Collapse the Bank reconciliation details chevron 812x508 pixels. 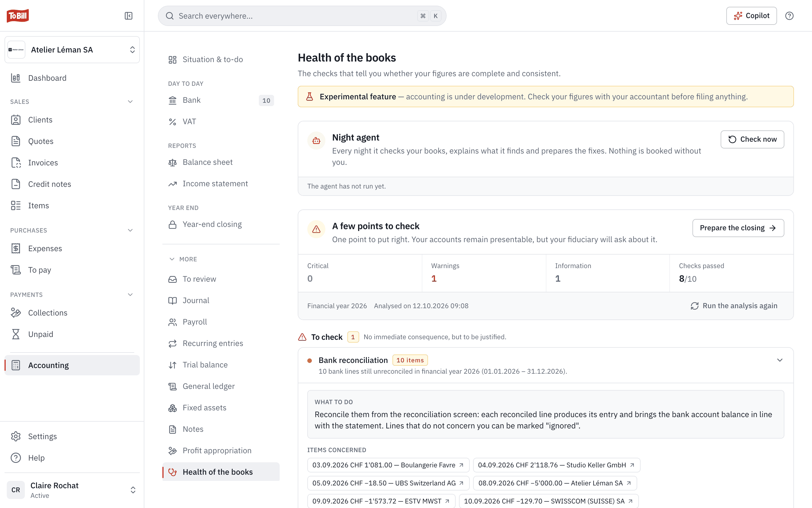[780, 360]
